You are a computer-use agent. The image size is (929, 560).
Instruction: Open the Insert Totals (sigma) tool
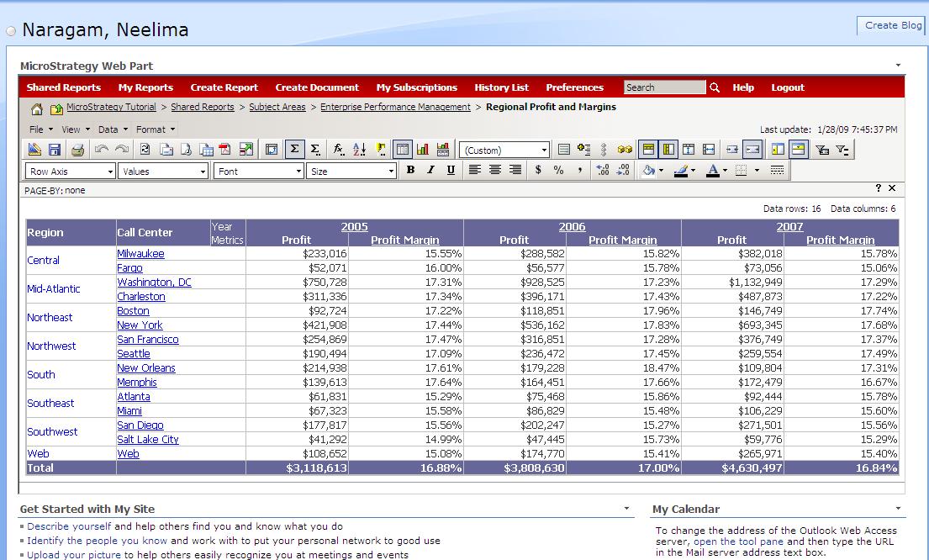[x=295, y=149]
